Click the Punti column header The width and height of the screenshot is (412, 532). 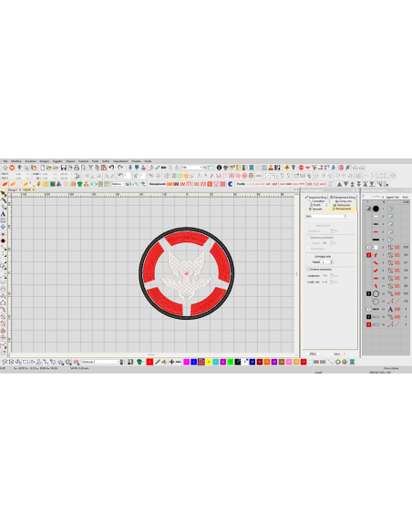[x=406, y=197]
